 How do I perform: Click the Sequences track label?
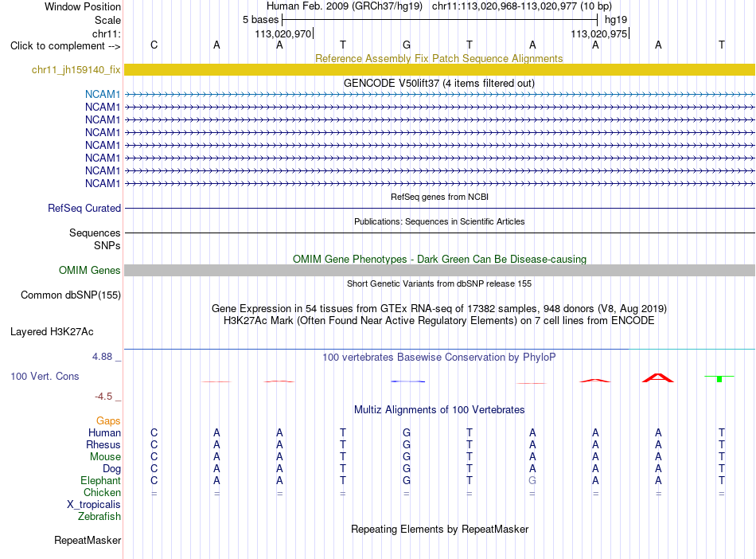click(x=95, y=233)
